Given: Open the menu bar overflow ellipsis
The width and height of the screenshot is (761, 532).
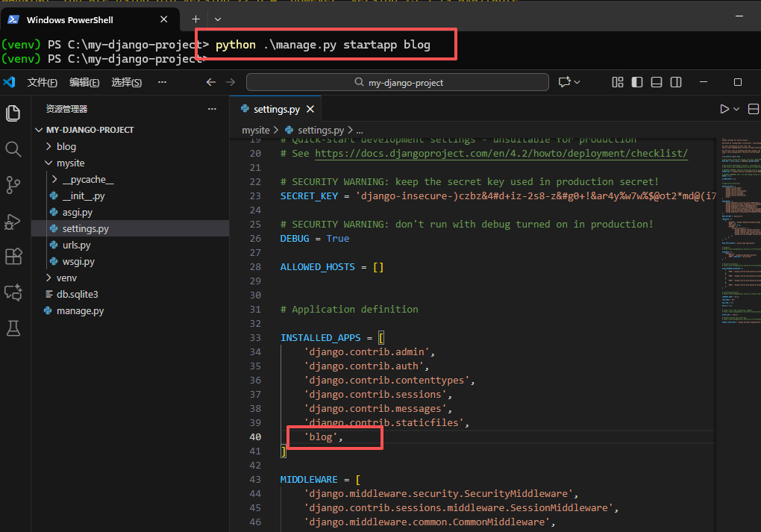Looking at the screenshot, I should pos(162,82).
